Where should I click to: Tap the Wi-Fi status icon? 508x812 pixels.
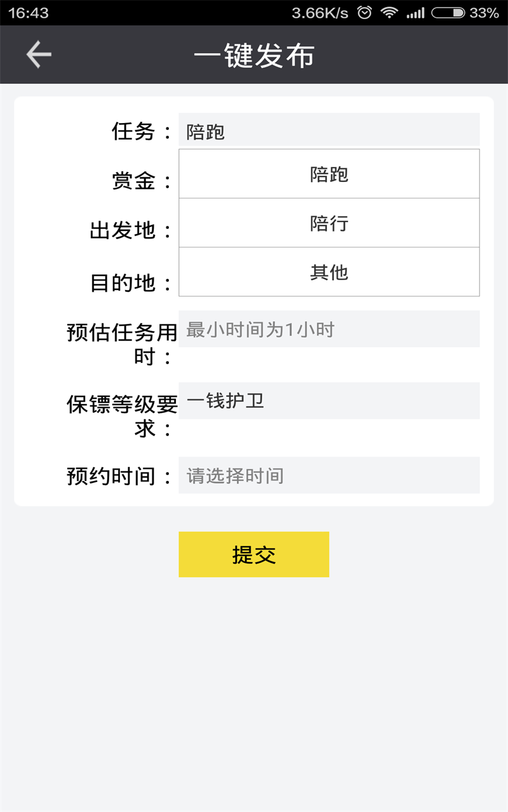pos(389,13)
